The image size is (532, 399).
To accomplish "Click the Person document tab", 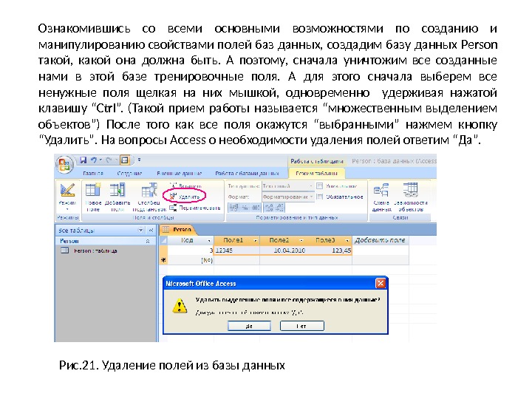I will click(177, 230).
